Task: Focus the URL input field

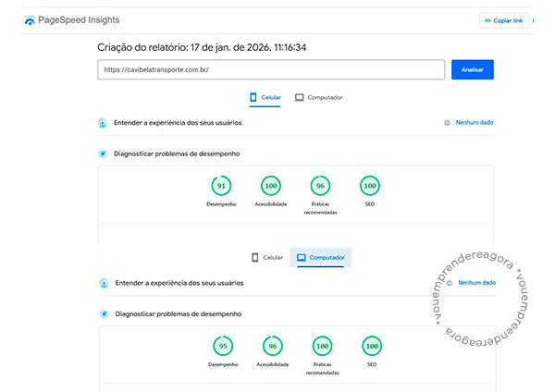Action: click(271, 69)
